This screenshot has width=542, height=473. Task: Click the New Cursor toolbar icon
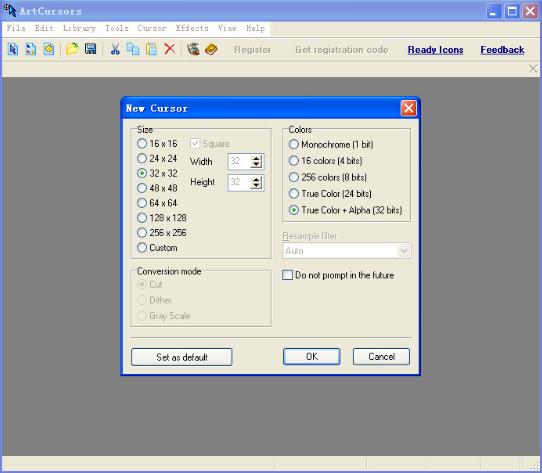(13, 49)
